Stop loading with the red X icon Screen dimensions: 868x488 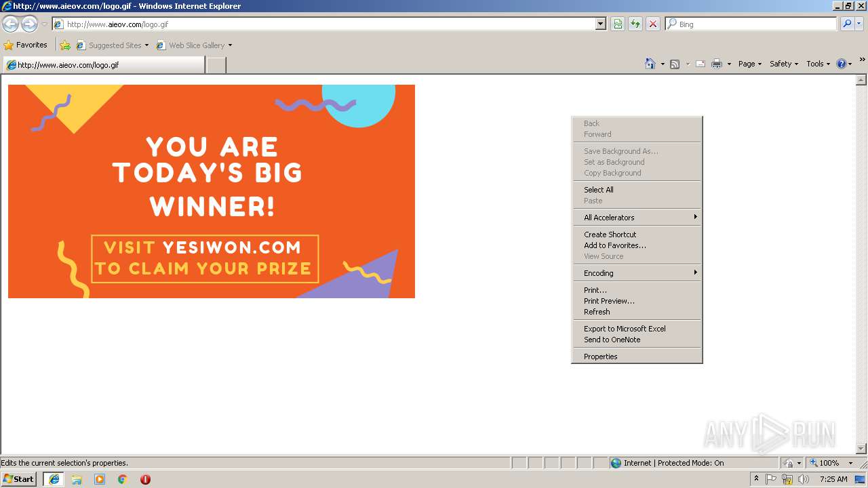[x=653, y=24]
